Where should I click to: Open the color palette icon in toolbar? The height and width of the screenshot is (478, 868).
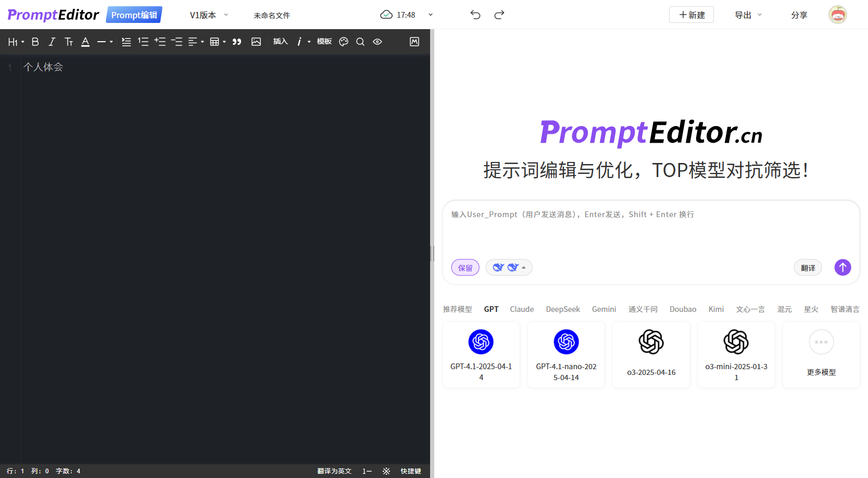[x=343, y=42]
